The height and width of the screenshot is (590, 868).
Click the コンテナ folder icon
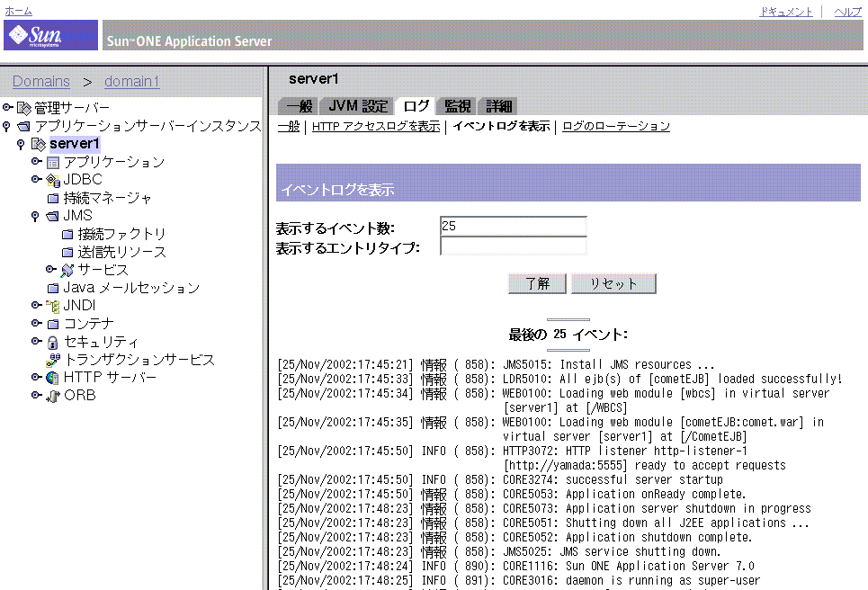click(53, 325)
